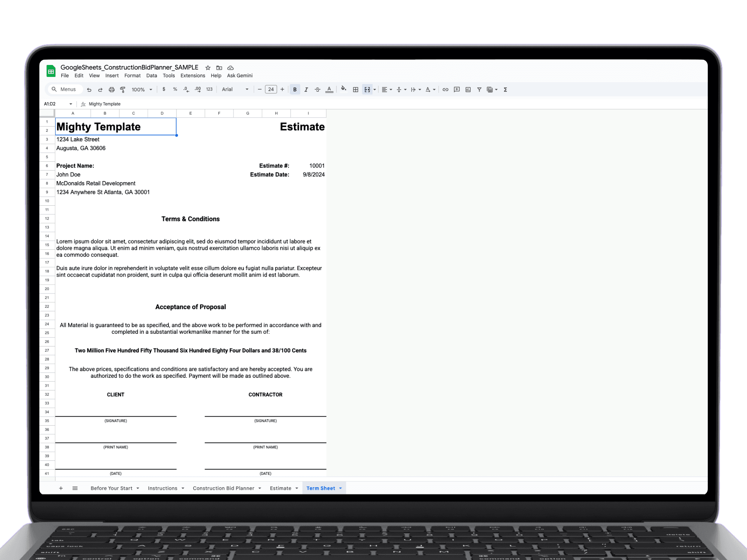Viewport: 747px width, 560px height.
Task: Print the spreadsheet
Action: pos(111,90)
